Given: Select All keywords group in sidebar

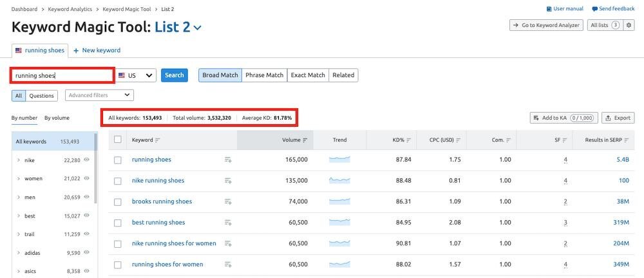Looking at the screenshot, I should point(53,142).
